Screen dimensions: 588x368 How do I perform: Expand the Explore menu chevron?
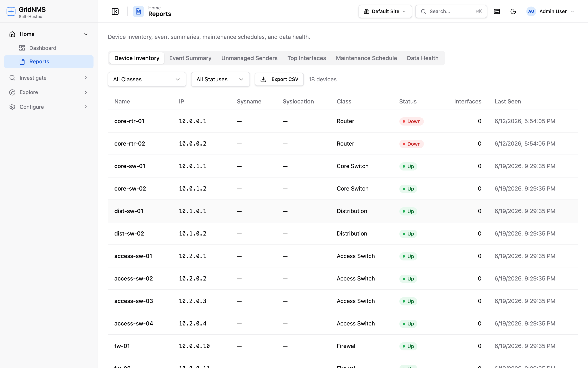tap(86, 92)
